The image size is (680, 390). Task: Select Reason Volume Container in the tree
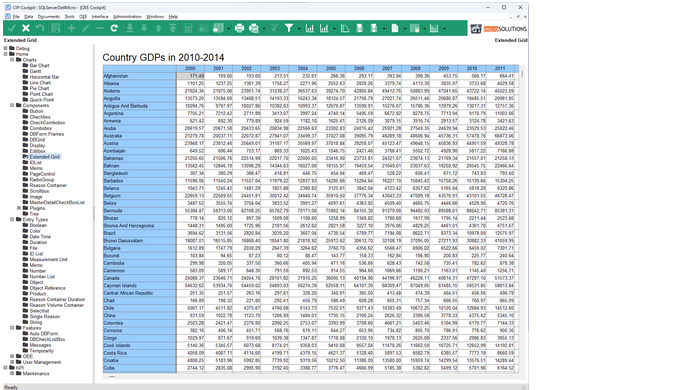56,305
